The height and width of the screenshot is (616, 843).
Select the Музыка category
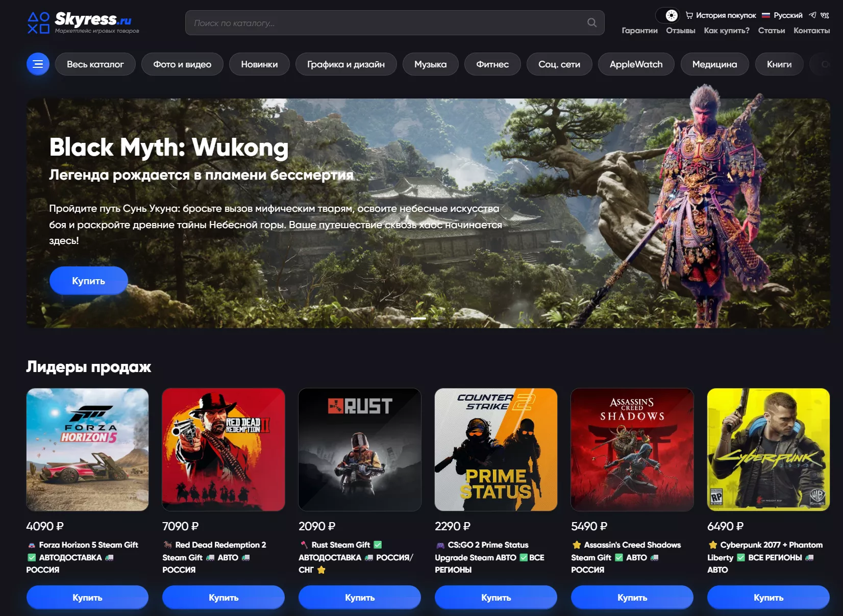430,64
